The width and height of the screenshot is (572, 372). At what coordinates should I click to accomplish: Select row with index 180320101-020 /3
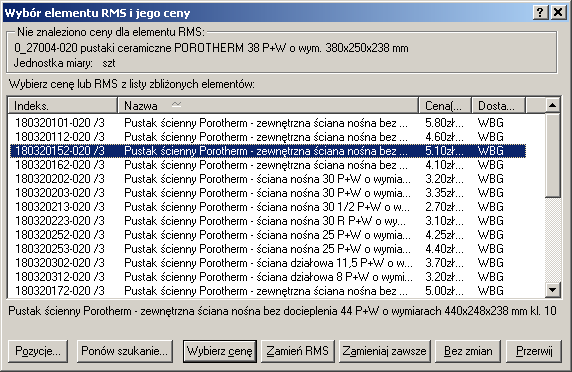tap(268, 123)
